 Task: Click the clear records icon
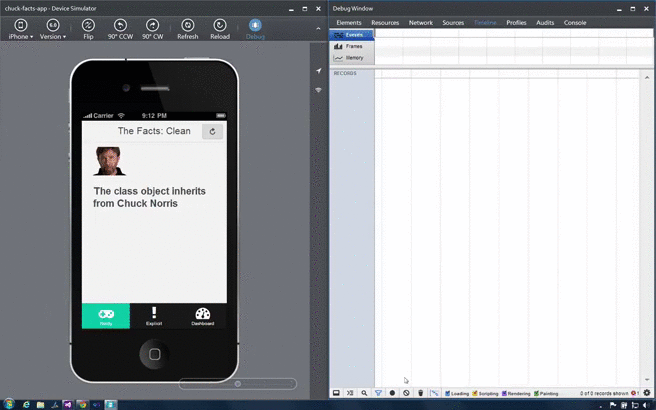click(406, 393)
